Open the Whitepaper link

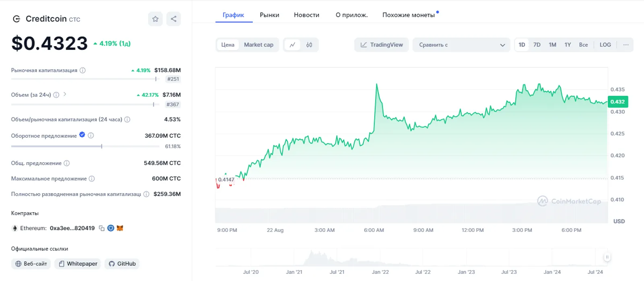(x=78, y=264)
